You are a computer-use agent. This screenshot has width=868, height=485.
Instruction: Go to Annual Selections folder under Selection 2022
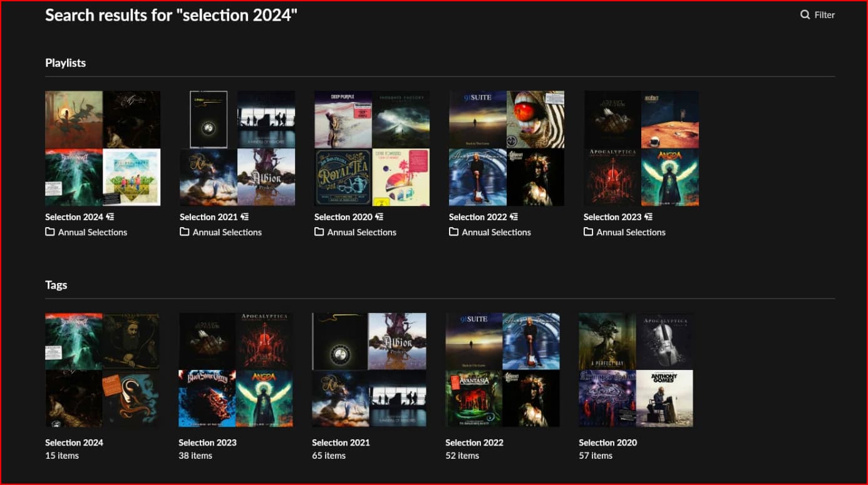497,232
